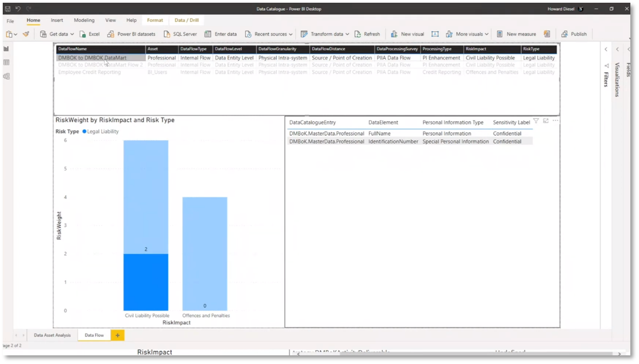Open the filter icon on the table visual
Screen dimensions: 639x364
[x=536, y=121]
